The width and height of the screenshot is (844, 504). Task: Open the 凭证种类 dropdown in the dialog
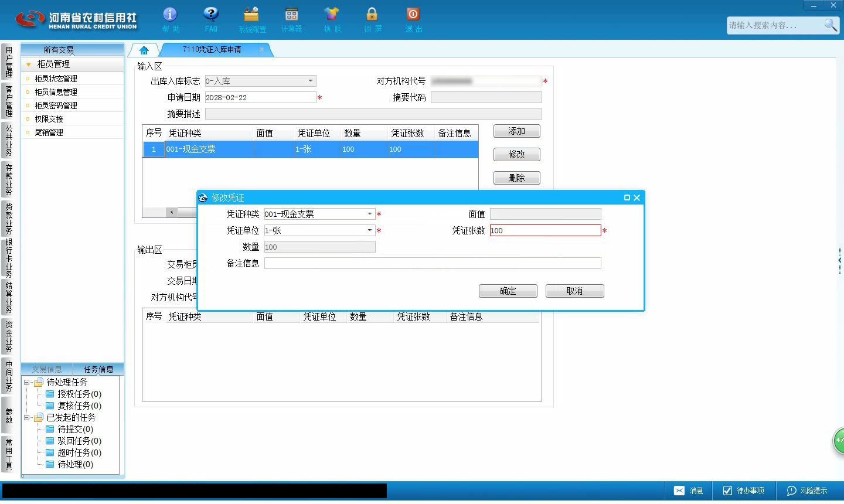pos(370,214)
